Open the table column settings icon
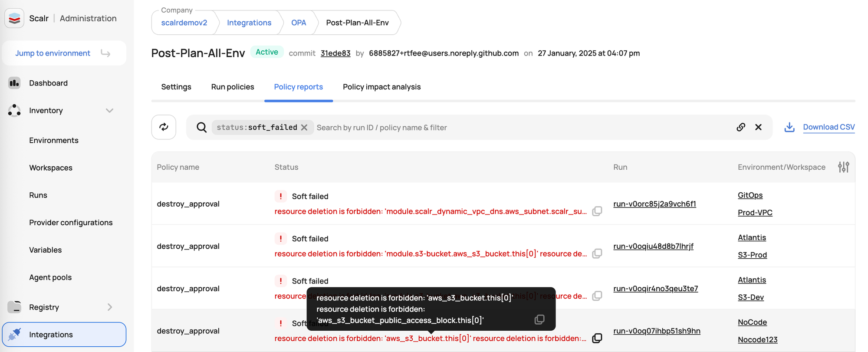The image size is (868, 352). point(843,167)
